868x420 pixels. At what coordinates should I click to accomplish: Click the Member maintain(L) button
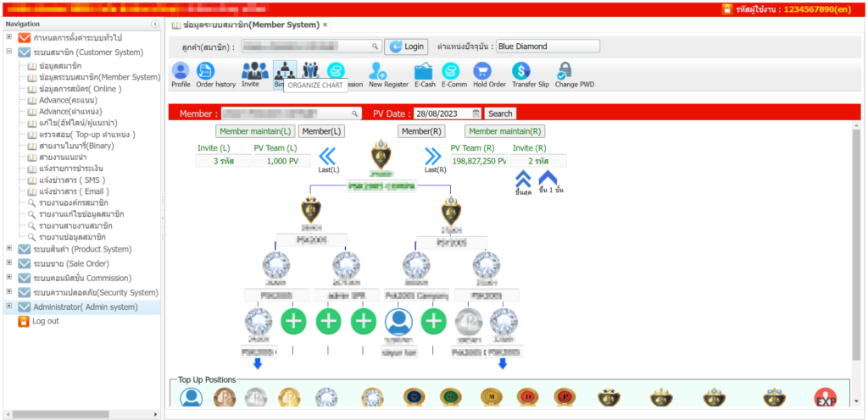click(254, 131)
